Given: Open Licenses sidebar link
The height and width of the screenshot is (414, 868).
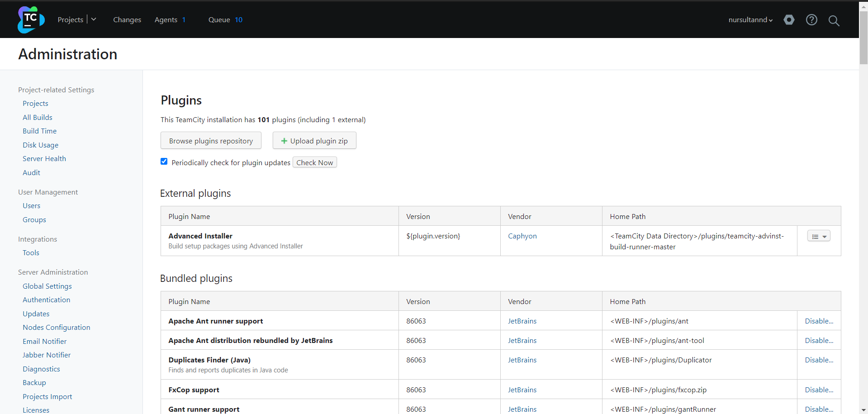Looking at the screenshot, I should (36, 410).
